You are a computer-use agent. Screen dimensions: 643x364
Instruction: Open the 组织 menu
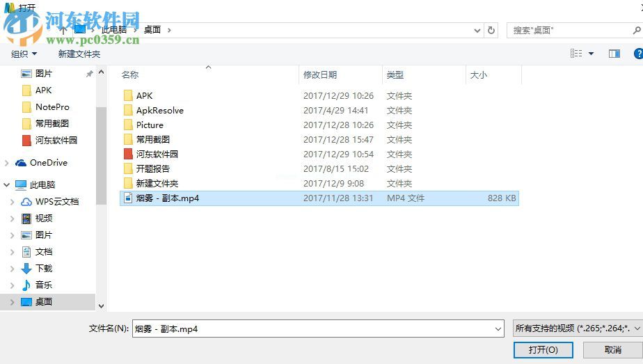[24, 54]
